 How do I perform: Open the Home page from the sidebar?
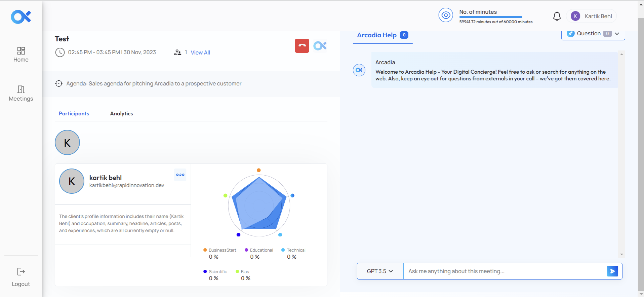pos(21,54)
